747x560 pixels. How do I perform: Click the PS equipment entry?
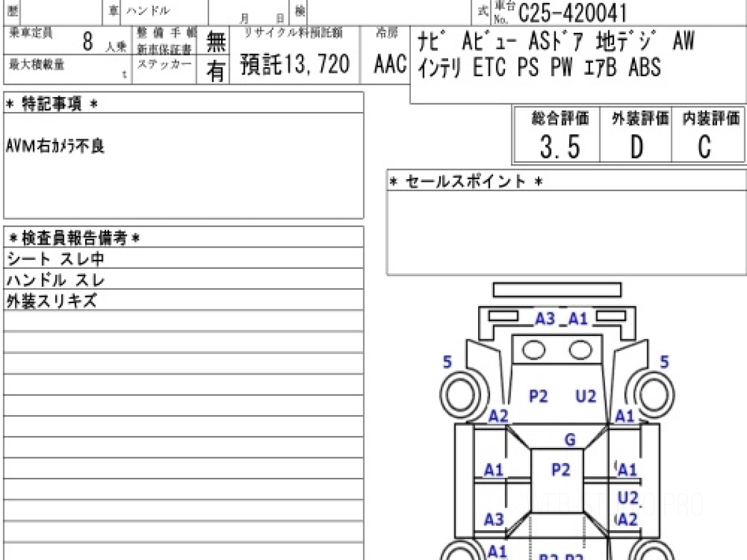pyautogui.click(x=529, y=67)
